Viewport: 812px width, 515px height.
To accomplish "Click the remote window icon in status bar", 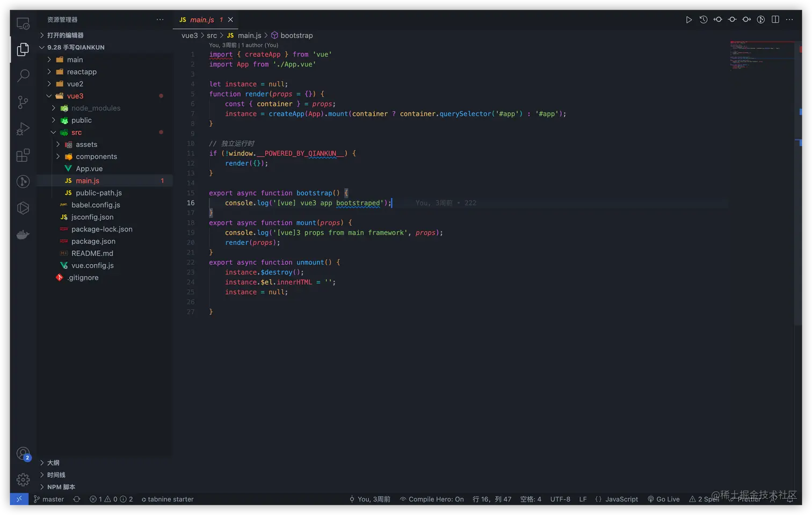I will point(19,499).
